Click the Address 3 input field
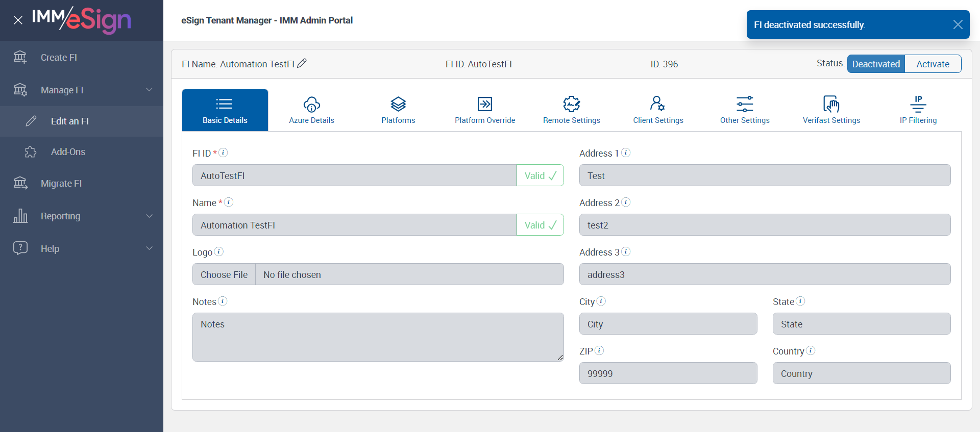This screenshot has height=432, width=980. 765,274
